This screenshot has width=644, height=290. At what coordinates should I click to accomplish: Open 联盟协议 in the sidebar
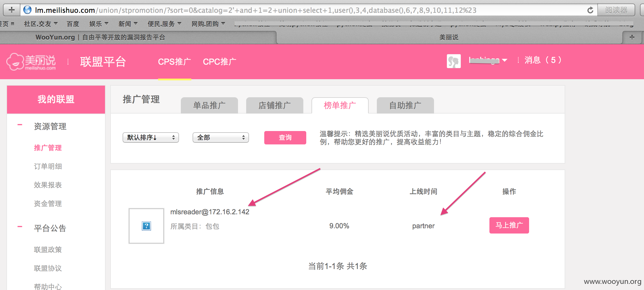48,268
